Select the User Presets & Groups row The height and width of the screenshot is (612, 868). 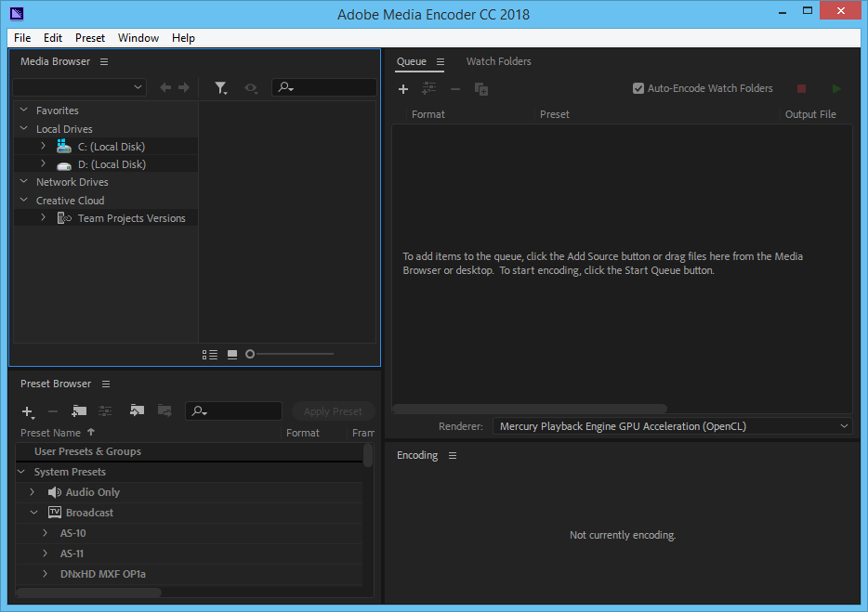tap(190, 451)
